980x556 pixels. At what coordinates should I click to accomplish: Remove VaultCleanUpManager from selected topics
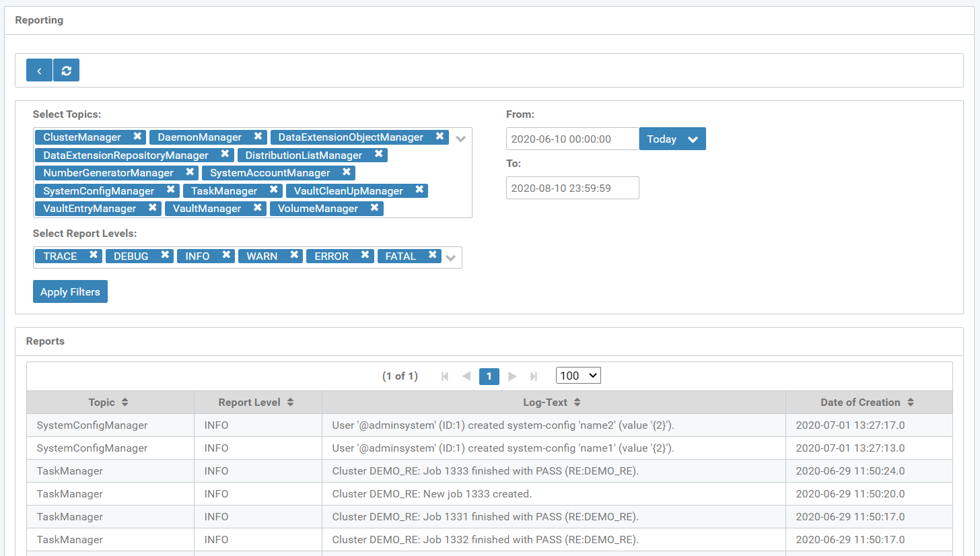(x=419, y=190)
